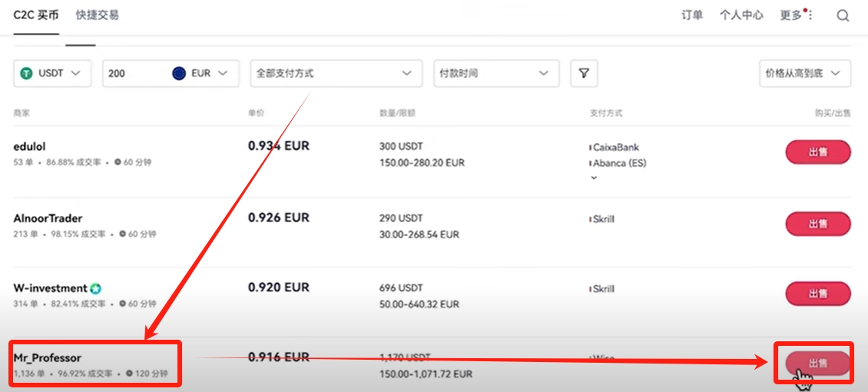Click the price 0.920 EUR
Viewport: 868px width, 392px height.
(278, 287)
